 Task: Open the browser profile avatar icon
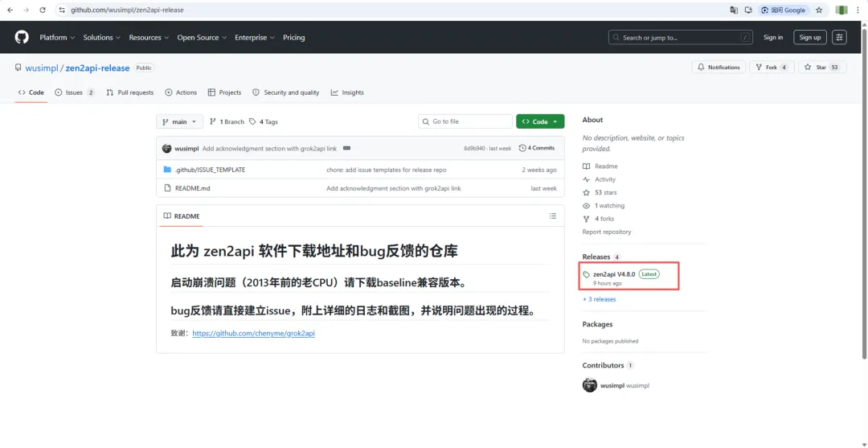[842, 10]
